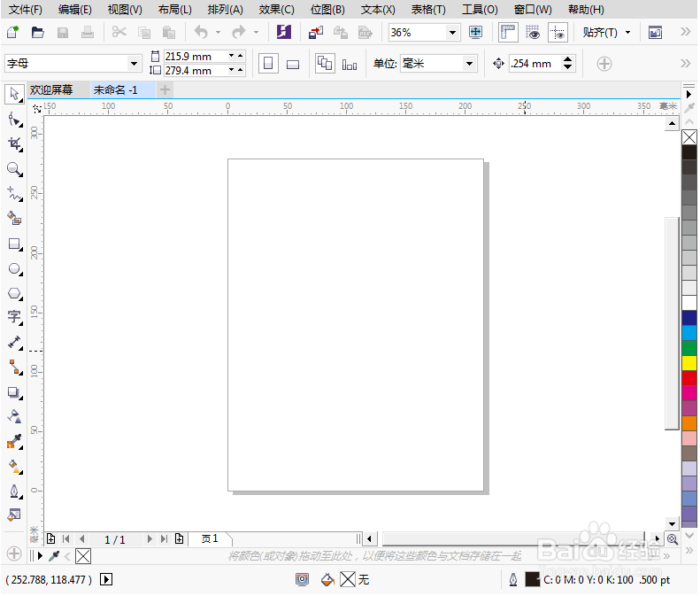Image resolution: width=700 pixels, height=596 pixels.
Task: Click the page width field 215.9 mm
Action: click(195, 57)
